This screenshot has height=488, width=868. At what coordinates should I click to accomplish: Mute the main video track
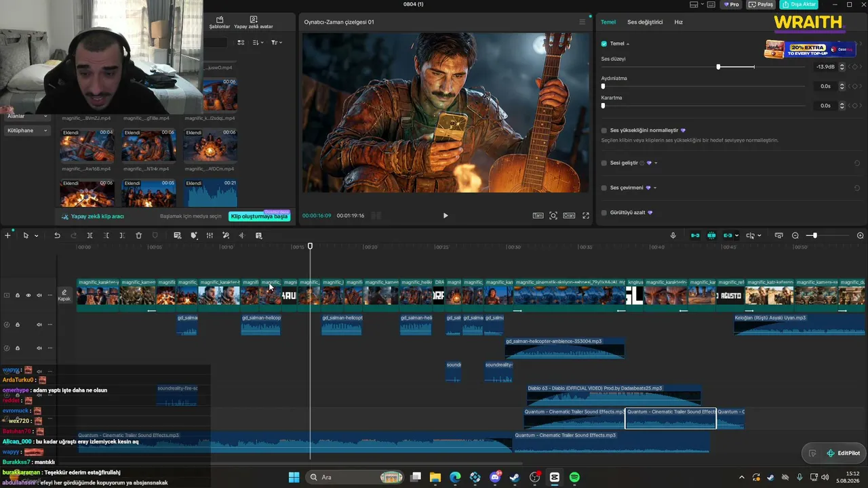tap(39, 296)
